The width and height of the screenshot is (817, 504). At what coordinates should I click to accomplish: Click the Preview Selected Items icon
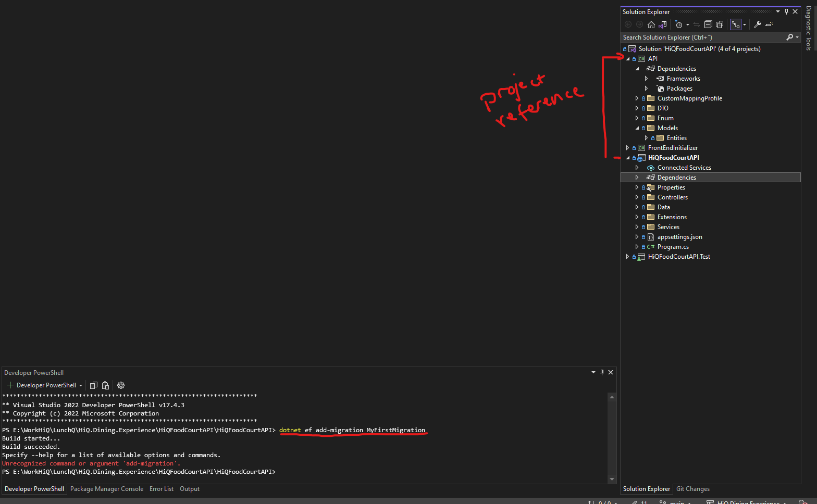tap(769, 24)
